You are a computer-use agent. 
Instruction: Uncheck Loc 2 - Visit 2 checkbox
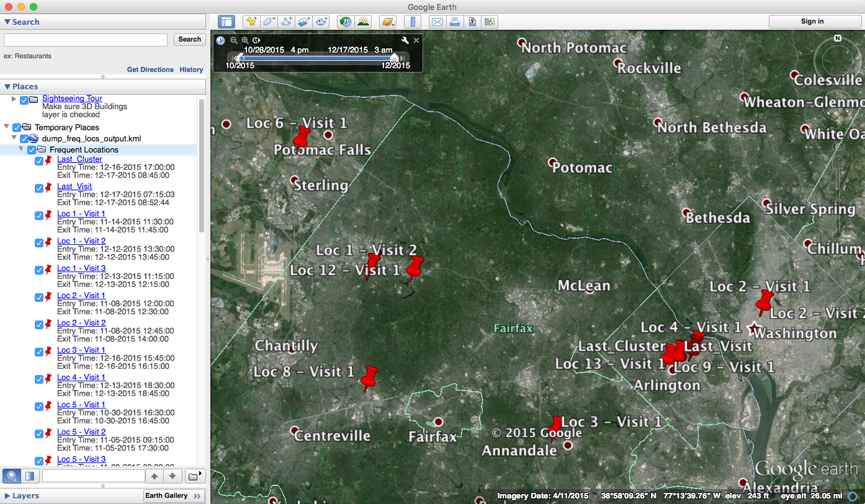point(39,324)
